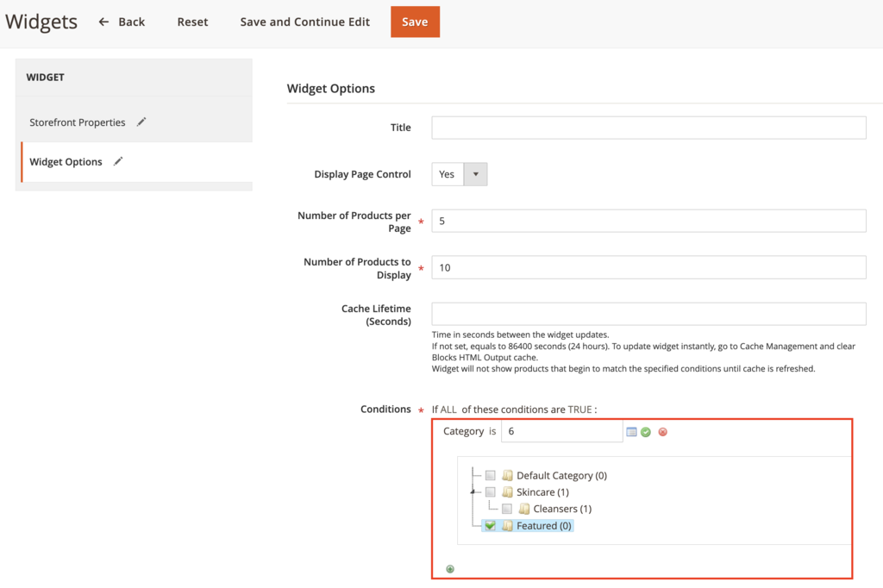Uncheck the Featured category checkbox
Viewport: 883px width, 588px height.
490,526
